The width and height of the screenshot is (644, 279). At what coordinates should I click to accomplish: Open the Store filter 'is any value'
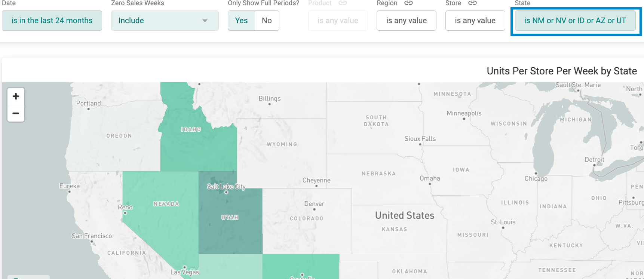tap(475, 21)
